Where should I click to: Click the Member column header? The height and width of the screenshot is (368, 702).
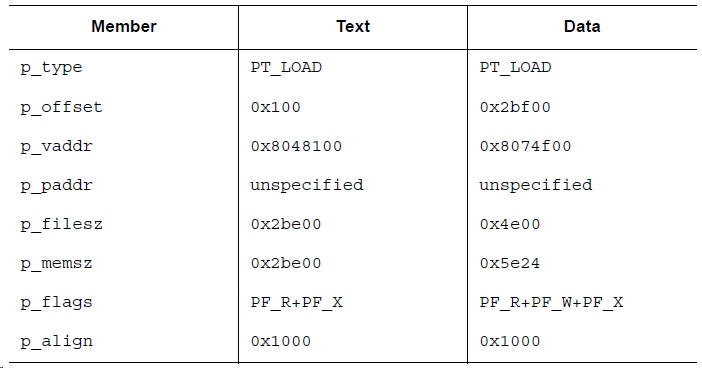click(x=124, y=26)
